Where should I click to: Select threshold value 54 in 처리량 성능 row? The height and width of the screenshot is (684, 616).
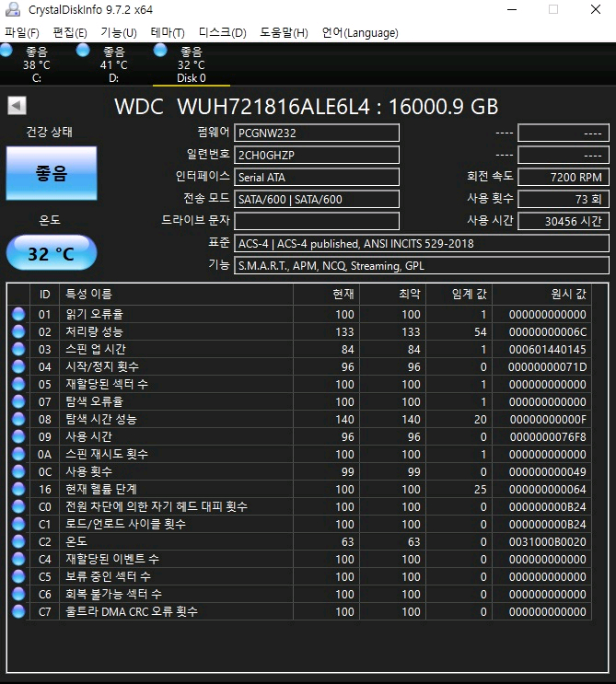point(481,332)
